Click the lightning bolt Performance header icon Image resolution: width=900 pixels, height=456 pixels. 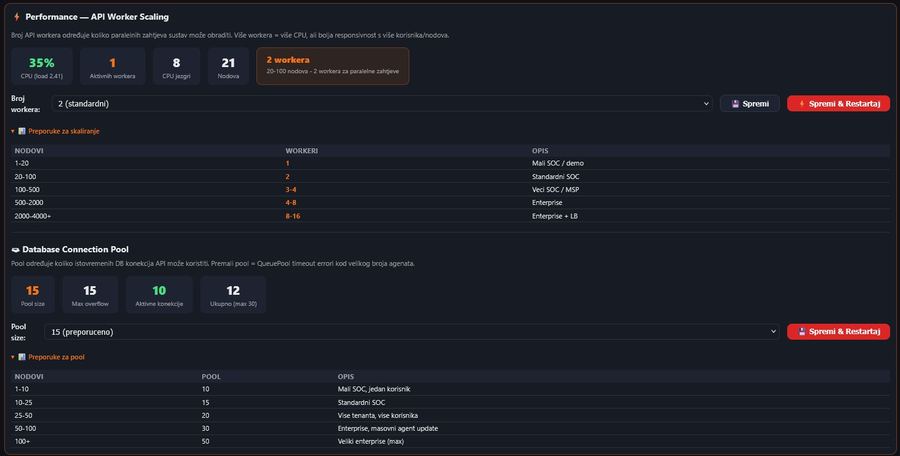point(16,17)
